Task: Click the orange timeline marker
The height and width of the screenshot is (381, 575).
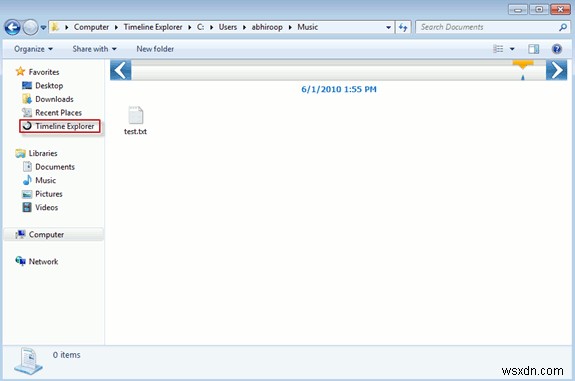Action: pos(523,66)
